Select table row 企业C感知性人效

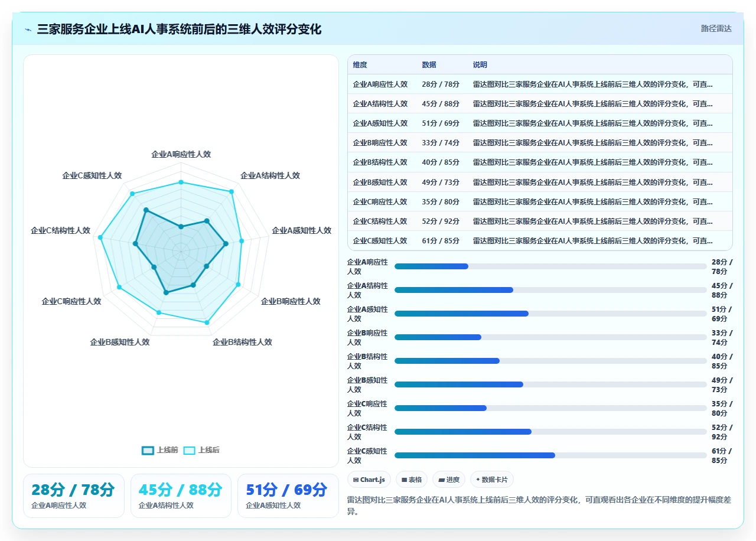pos(540,240)
